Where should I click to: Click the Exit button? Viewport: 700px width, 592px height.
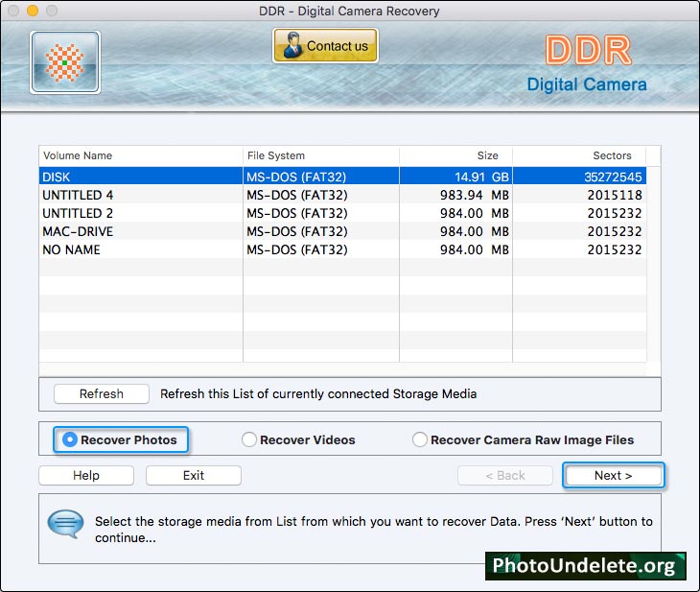pyautogui.click(x=194, y=475)
